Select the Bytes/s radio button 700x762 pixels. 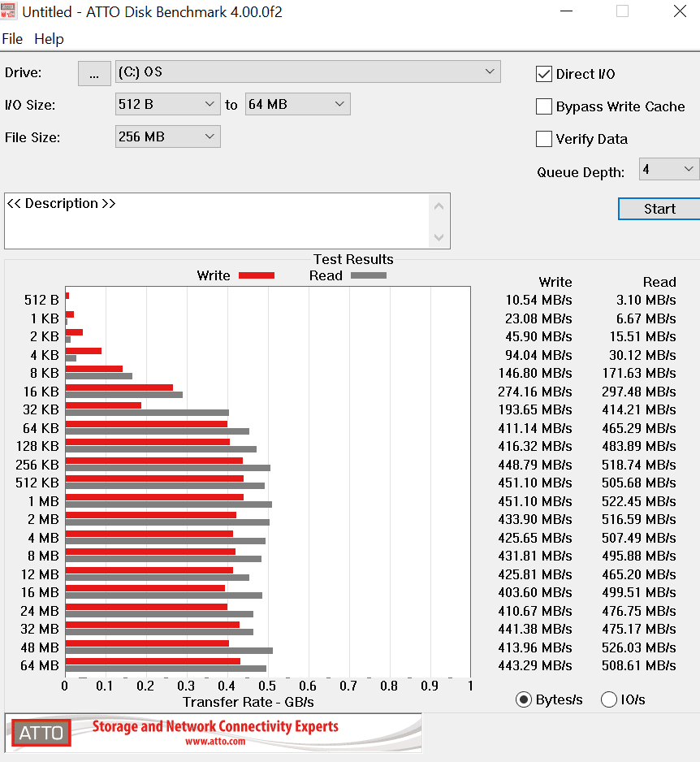(x=524, y=699)
